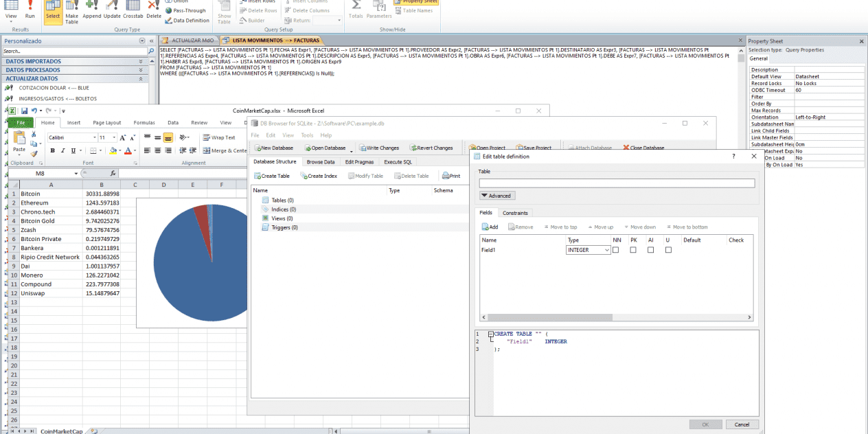868x434 pixels.
Task: Click the Data Definition query icon
Action: point(187,21)
